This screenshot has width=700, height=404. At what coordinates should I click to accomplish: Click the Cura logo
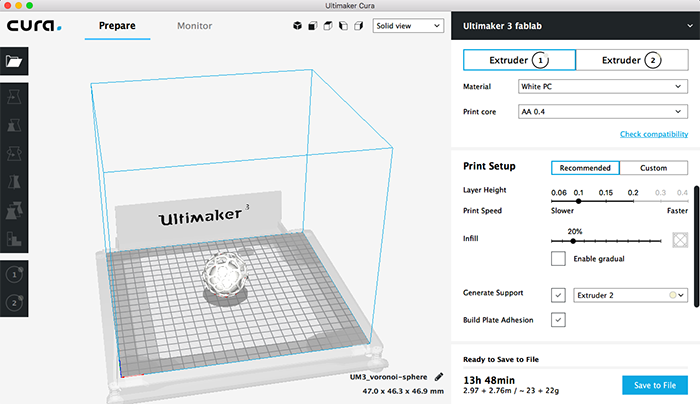pyautogui.click(x=34, y=25)
